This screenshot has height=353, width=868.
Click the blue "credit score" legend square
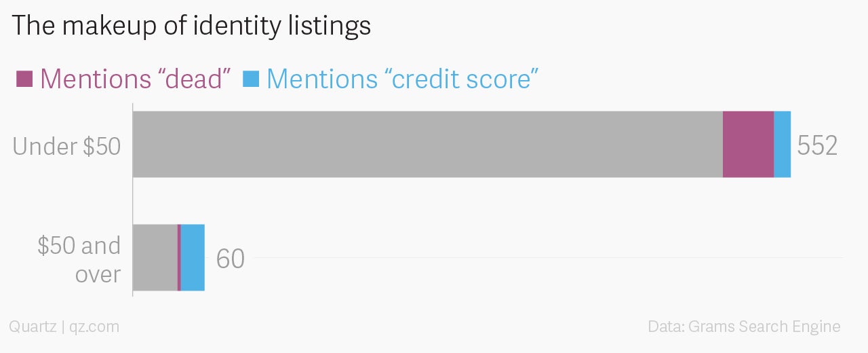(251, 79)
